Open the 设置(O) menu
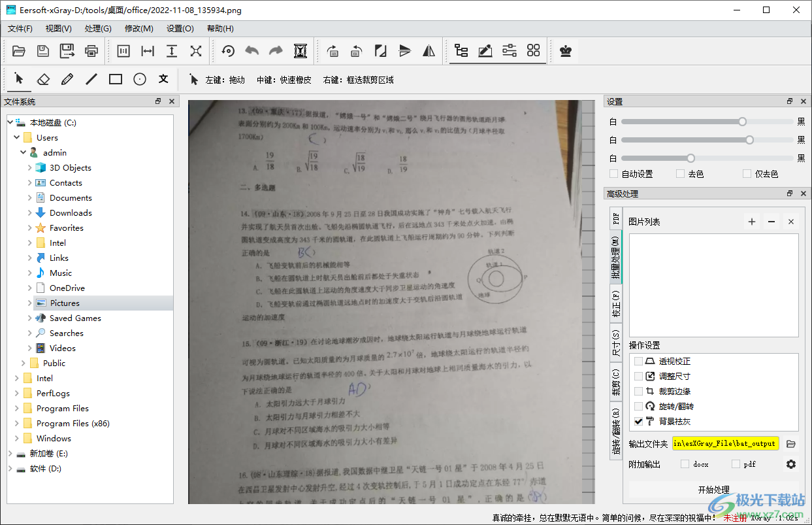The image size is (812, 525). click(x=180, y=29)
